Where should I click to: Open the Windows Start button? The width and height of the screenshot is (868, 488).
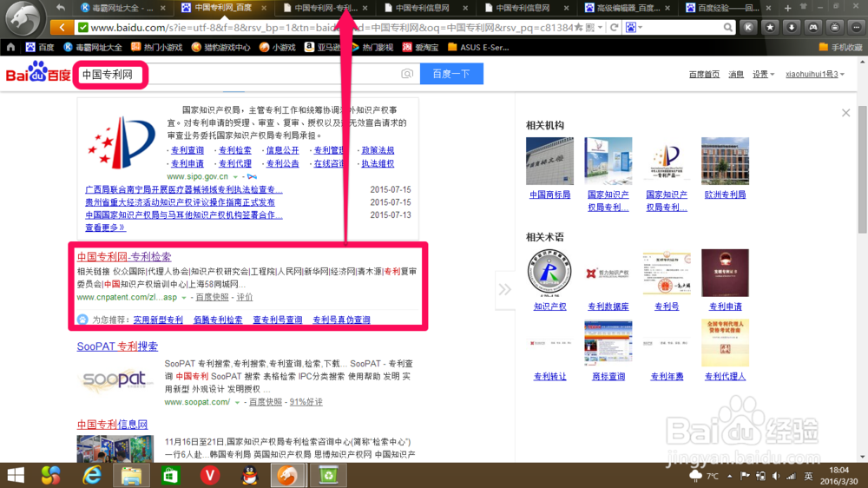tap(16, 475)
